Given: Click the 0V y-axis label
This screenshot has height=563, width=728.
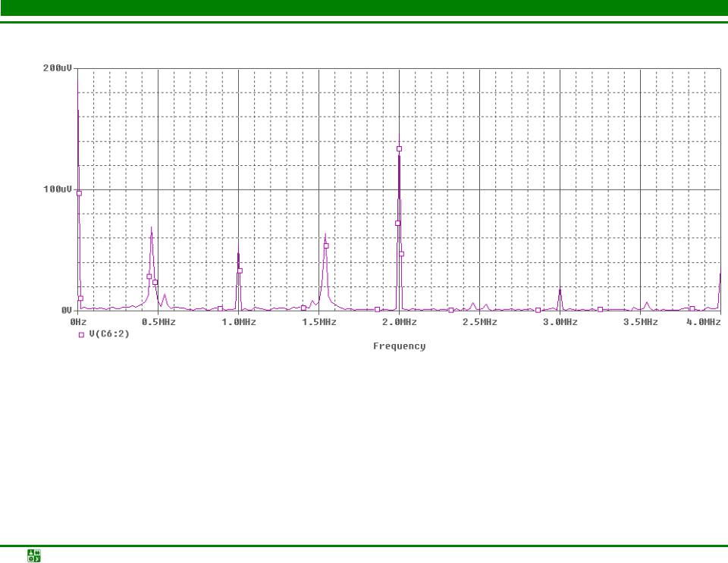Looking at the screenshot, I should point(67,310).
